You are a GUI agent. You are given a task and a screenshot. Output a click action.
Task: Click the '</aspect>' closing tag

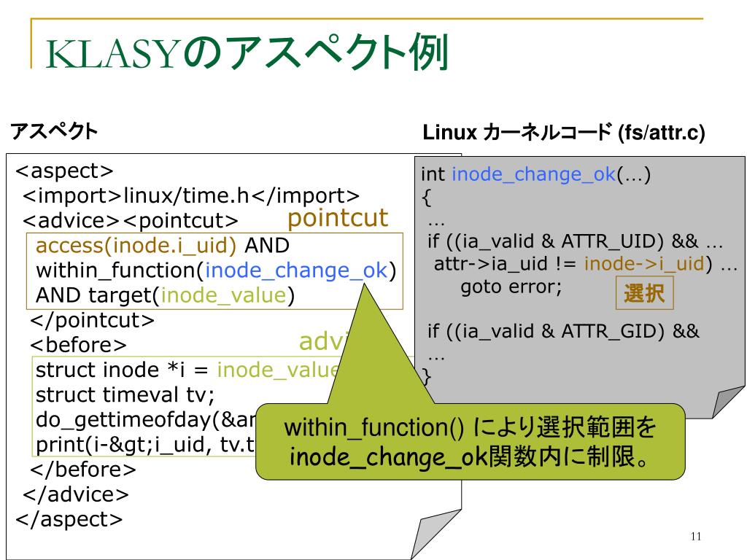click(69, 519)
